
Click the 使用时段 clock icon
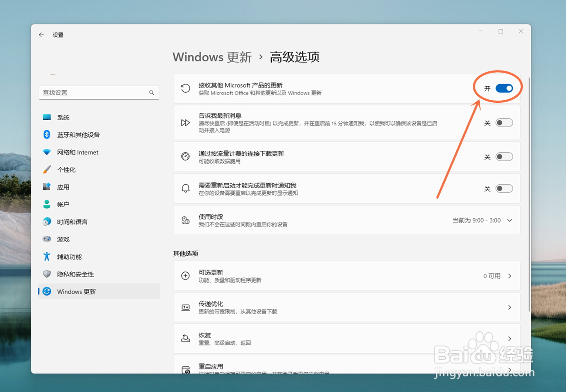[185, 220]
